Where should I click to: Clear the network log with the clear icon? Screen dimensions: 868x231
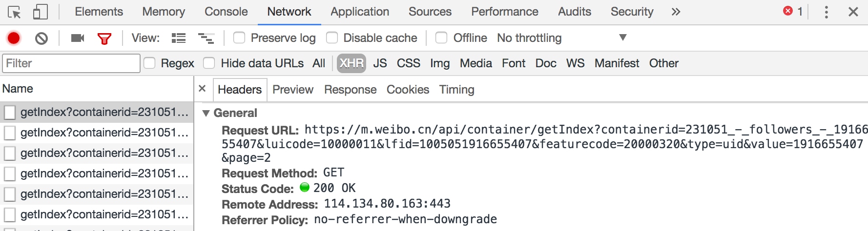[x=41, y=38]
